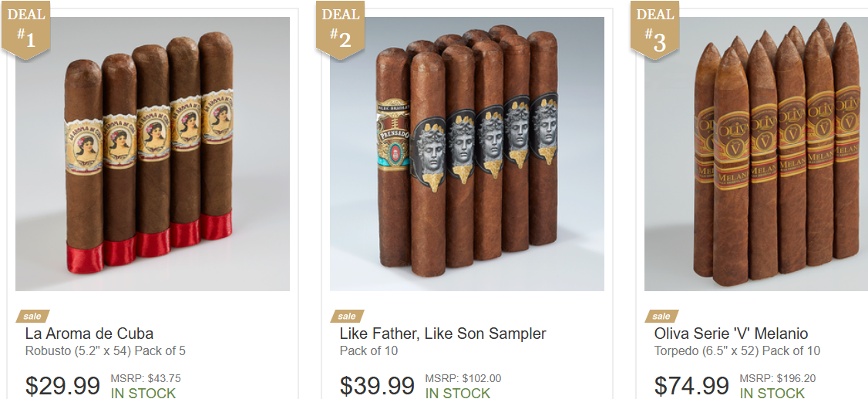Click IN STOCK under MSRP $43.75
868x399 pixels.
click(143, 393)
